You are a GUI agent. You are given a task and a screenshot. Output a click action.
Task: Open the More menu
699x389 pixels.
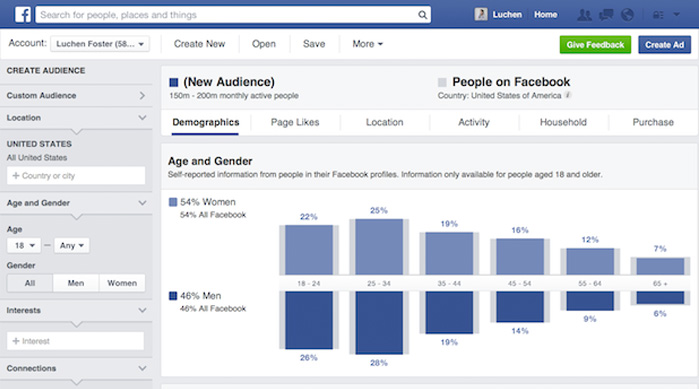(367, 44)
